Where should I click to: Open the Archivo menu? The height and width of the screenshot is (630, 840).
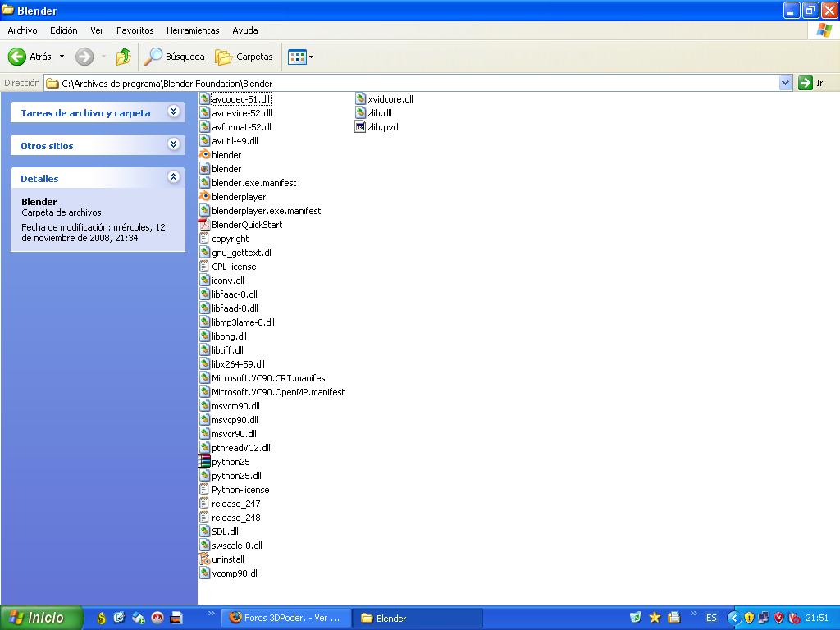[x=22, y=30]
